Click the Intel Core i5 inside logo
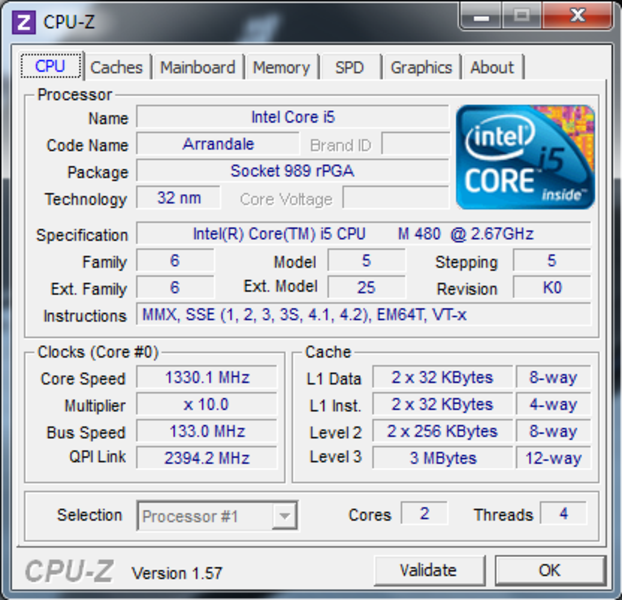This screenshot has width=622, height=600. [x=525, y=157]
